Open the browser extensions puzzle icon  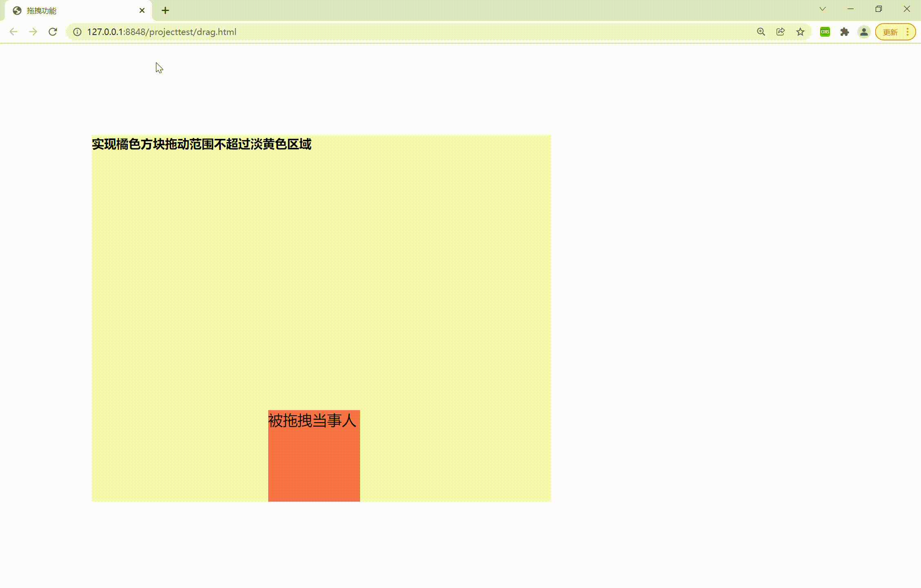[x=844, y=31]
